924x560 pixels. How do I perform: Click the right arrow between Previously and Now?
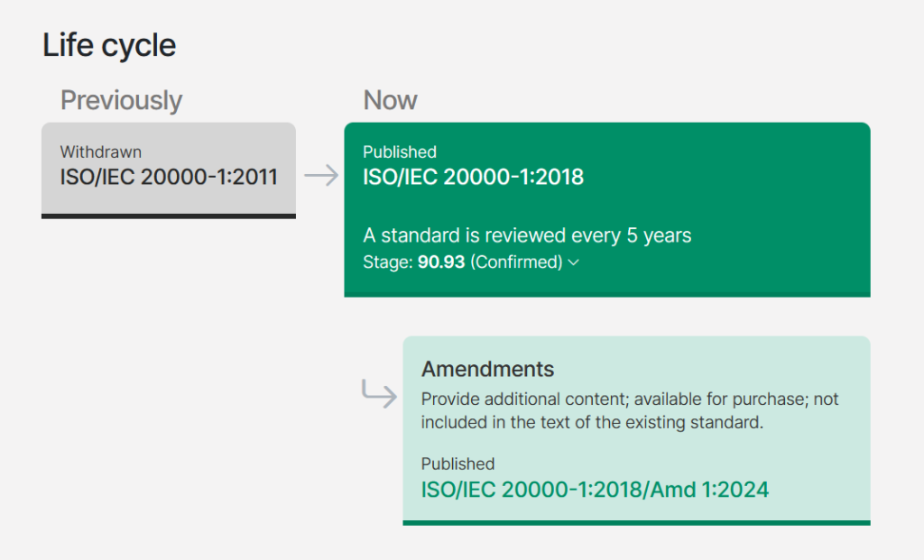321,176
